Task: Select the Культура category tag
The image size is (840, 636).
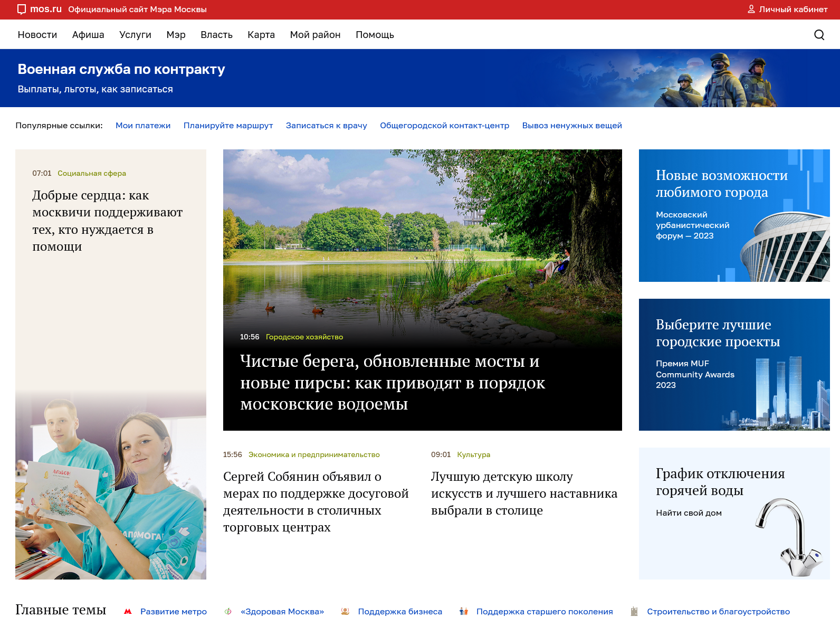Action: click(x=474, y=454)
